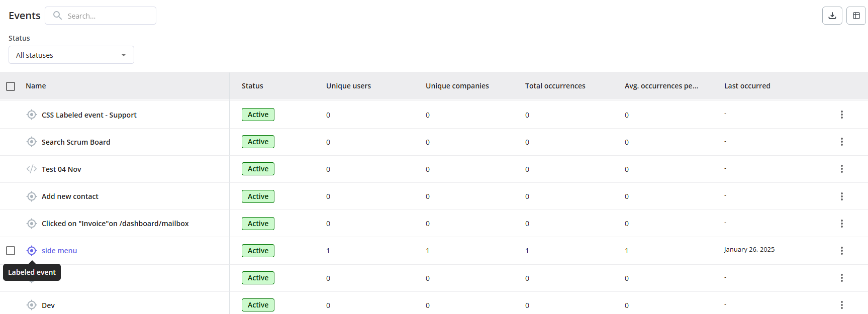Check the side menu row checkbox
The width and height of the screenshot is (868, 314).
[11, 251]
